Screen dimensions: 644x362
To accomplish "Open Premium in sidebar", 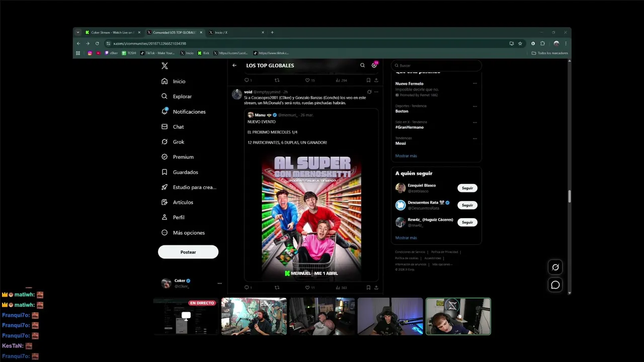I will click(x=178, y=157).
